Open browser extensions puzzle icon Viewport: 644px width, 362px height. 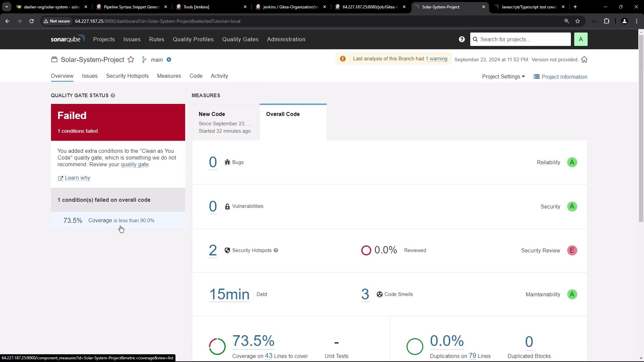pos(606,21)
